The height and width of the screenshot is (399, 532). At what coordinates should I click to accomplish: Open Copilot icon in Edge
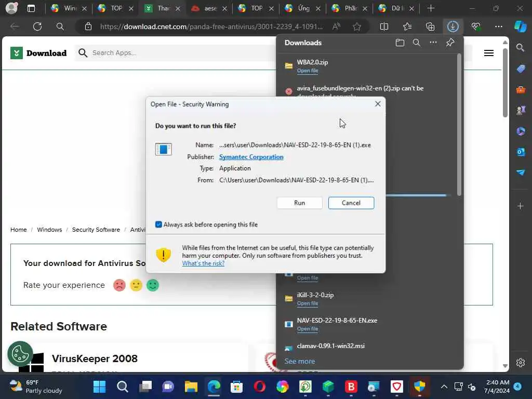coord(520,26)
